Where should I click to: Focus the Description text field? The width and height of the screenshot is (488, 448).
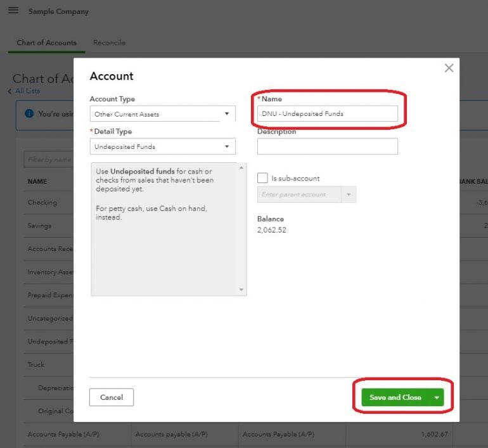pos(327,146)
